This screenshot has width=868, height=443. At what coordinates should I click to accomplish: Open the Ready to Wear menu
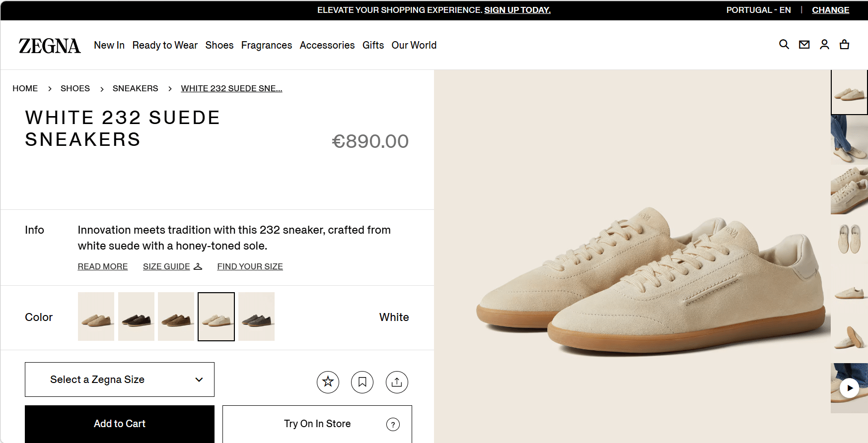165,45
